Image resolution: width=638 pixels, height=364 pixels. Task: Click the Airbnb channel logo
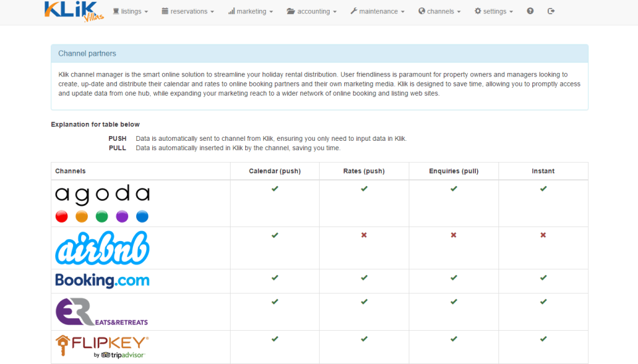[102, 248]
